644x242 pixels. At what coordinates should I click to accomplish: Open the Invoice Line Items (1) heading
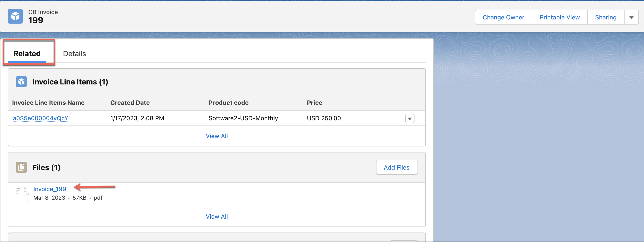70,82
